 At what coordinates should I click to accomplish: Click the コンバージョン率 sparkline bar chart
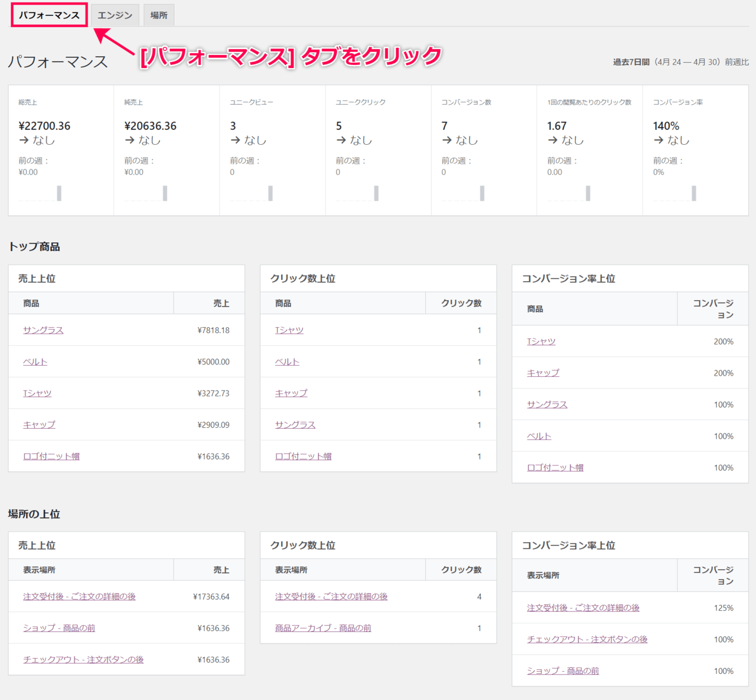coord(674,193)
